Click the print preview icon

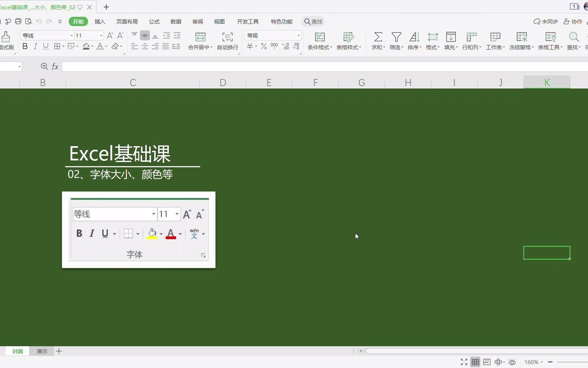point(29,21)
